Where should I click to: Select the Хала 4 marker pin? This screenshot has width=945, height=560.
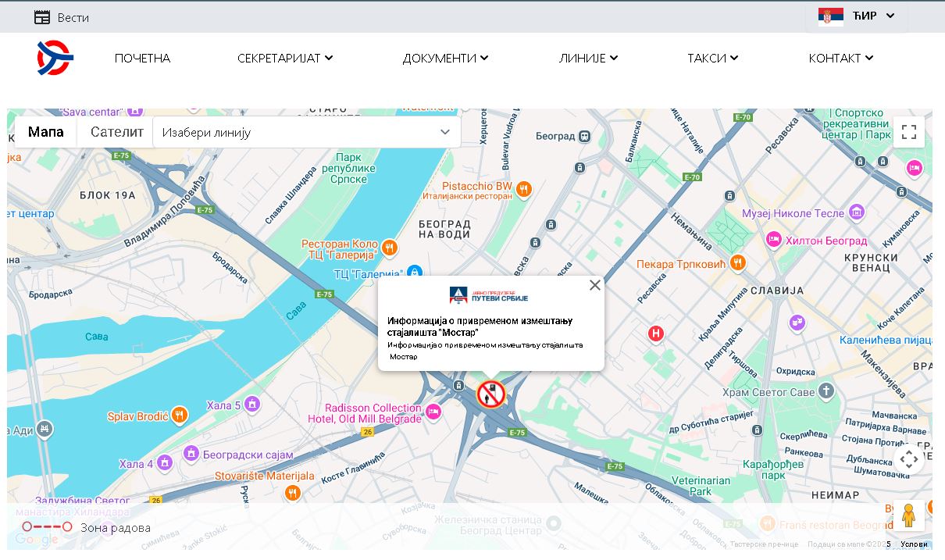[164, 463]
